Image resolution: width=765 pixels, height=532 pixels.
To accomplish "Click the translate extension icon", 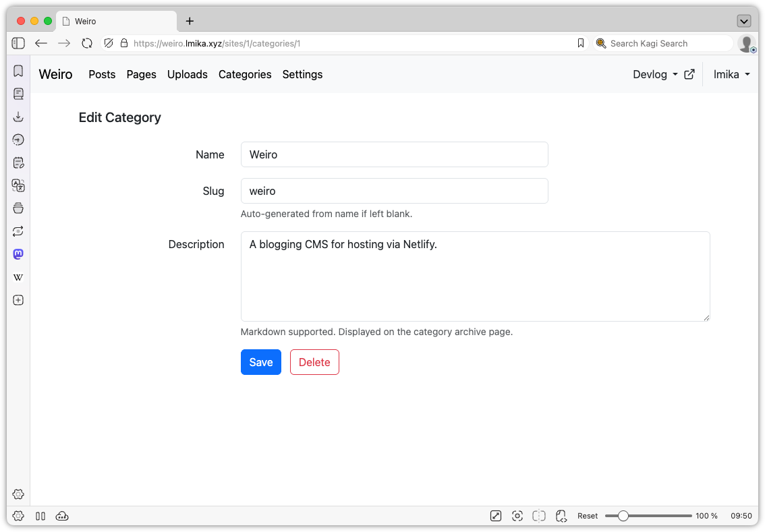I will (18, 185).
